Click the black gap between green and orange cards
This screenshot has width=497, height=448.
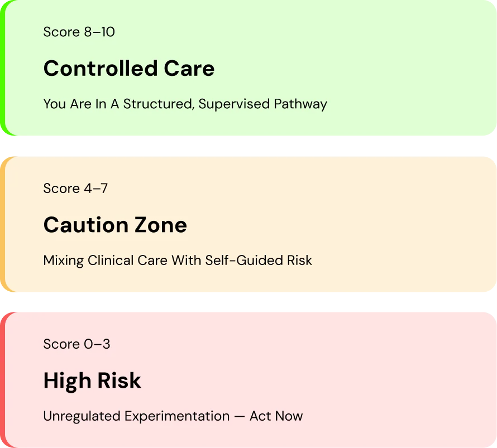[248, 147]
